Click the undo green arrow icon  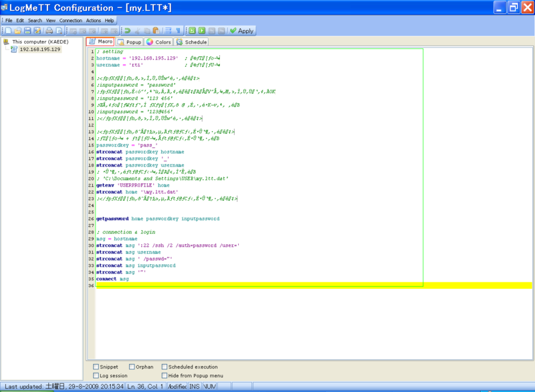[x=129, y=30]
